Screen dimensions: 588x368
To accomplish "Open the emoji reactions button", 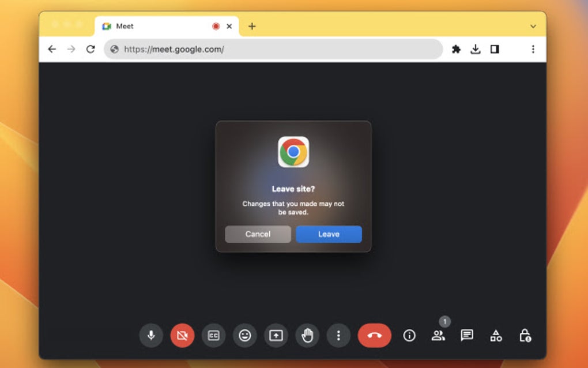I will point(245,335).
